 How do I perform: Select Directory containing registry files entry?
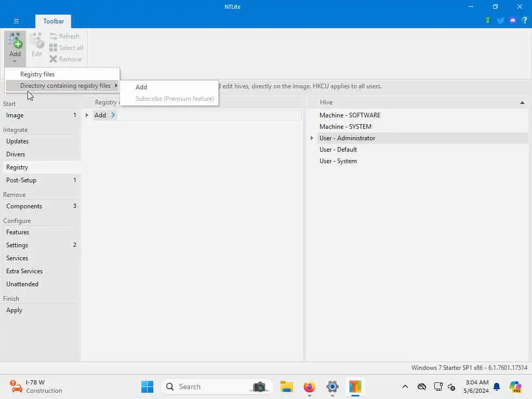(x=62, y=86)
